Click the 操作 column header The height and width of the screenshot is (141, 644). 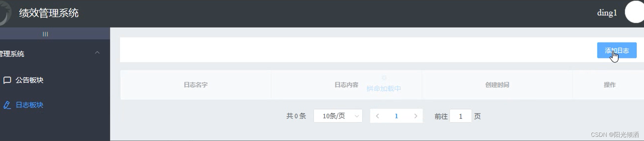(x=610, y=85)
